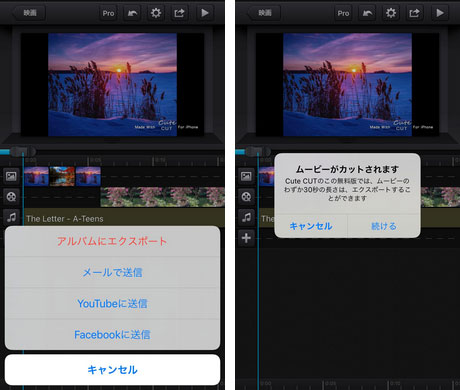Select third sunset clip in left timeline
Viewport: 460px width, 390px height.
pyautogui.click(x=88, y=176)
